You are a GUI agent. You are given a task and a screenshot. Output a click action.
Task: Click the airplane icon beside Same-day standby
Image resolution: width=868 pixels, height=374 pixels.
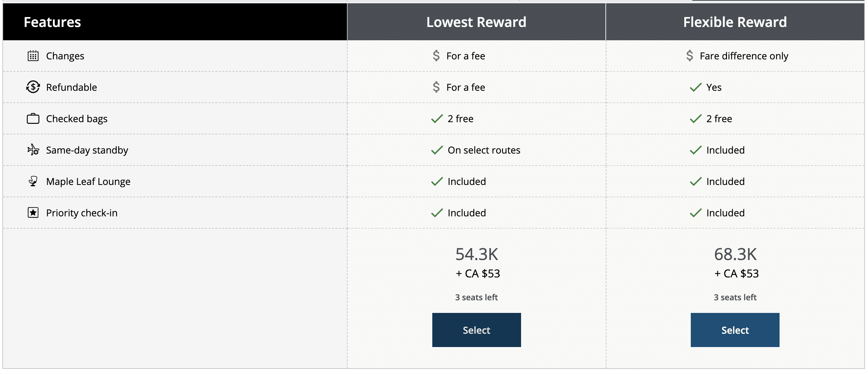(x=33, y=150)
